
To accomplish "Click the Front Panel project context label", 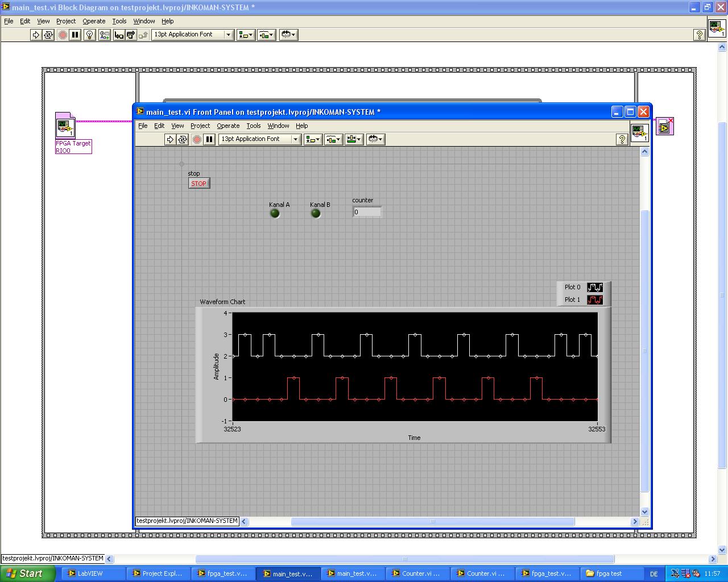I will coord(187,521).
